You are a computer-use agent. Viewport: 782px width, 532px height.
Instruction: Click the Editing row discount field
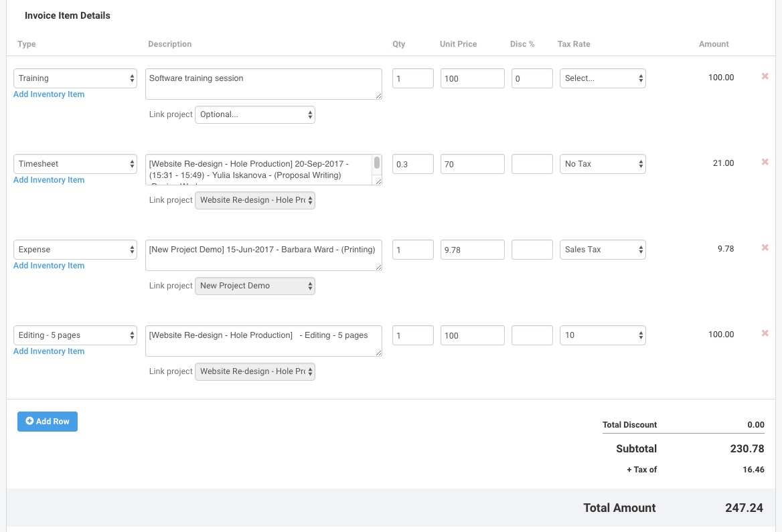pos(532,335)
